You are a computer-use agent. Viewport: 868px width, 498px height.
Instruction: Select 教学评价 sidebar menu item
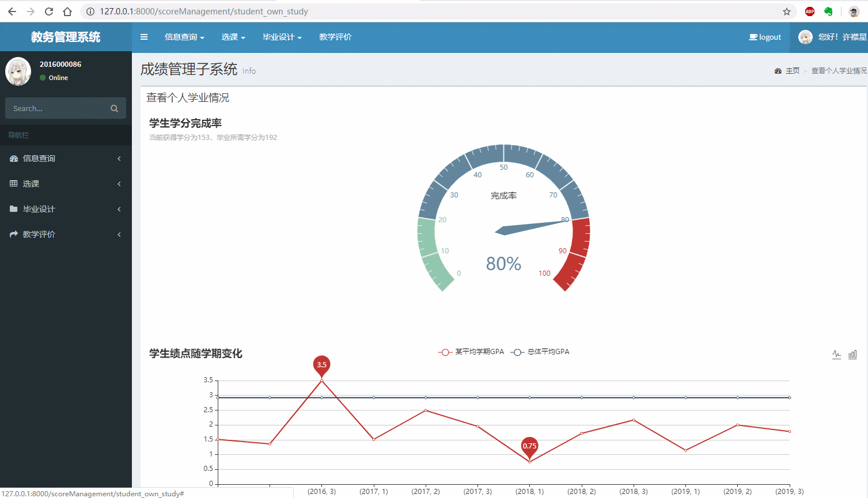(x=66, y=234)
